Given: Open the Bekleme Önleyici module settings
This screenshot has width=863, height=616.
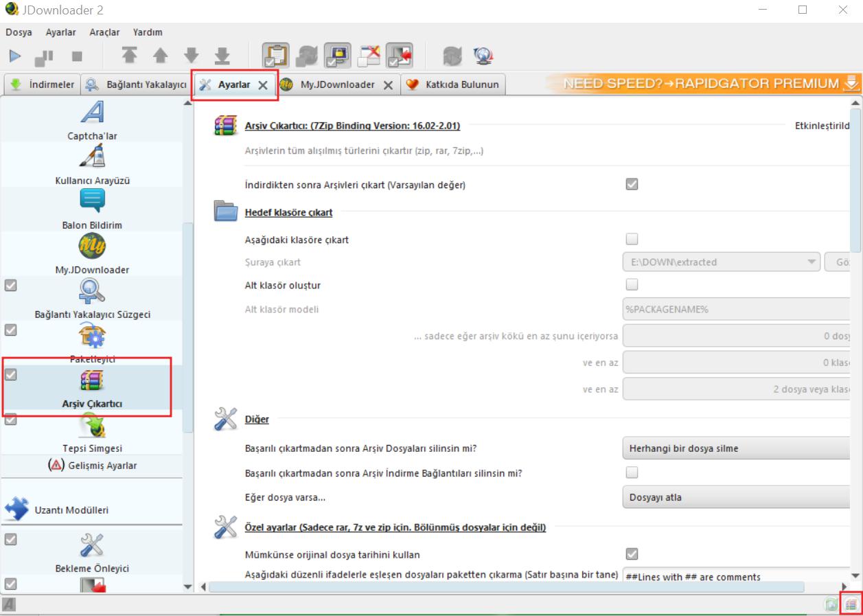Looking at the screenshot, I should coord(92,553).
